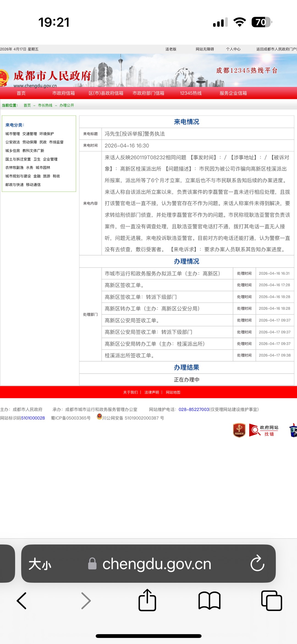The height and width of the screenshot is (644, 297).
Task: Select 市场监督 category
Action: pos(56,142)
